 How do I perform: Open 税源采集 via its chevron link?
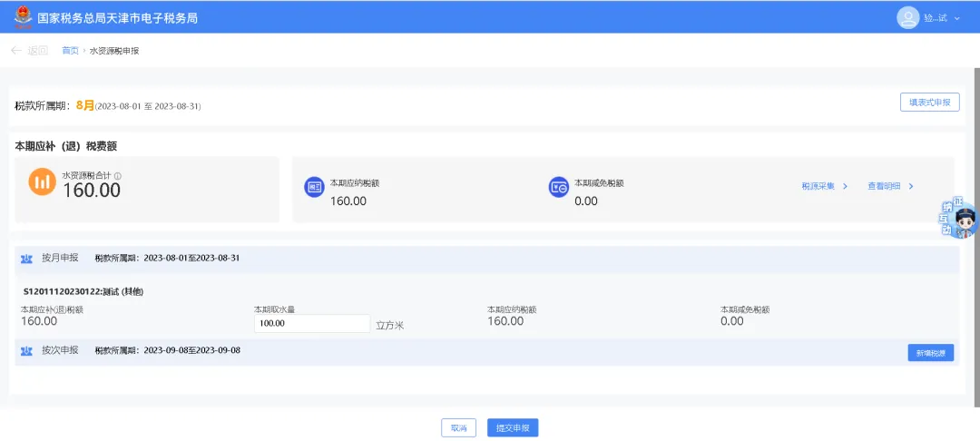click(824, 186)
